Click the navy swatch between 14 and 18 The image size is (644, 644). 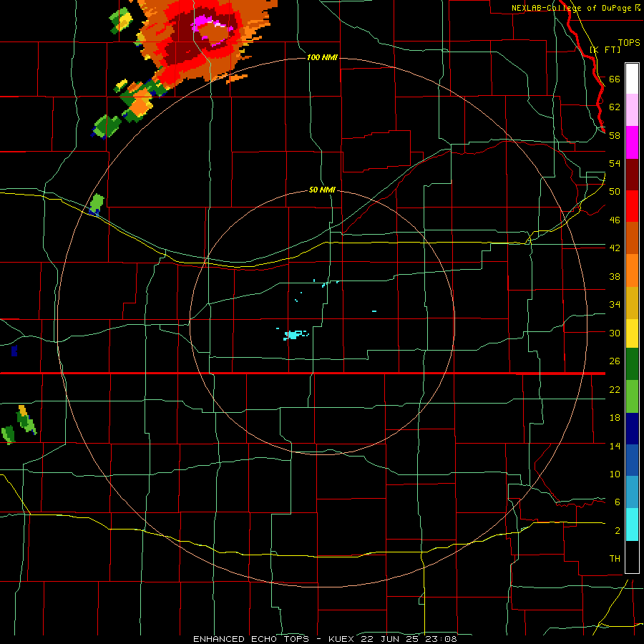[x=632, y=429]
